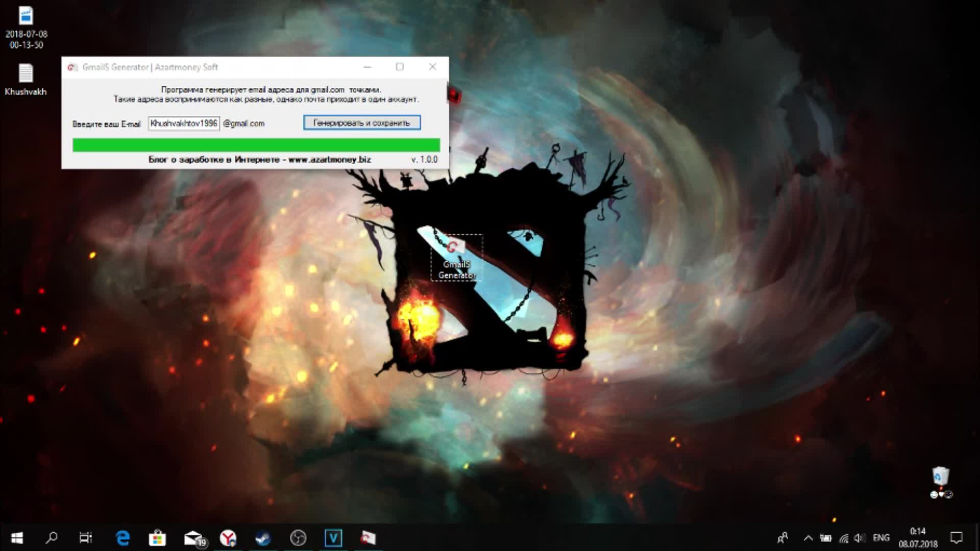Open the People icon in system tray
The height and width of the screenshot is (551, 980).
(782, 538)
